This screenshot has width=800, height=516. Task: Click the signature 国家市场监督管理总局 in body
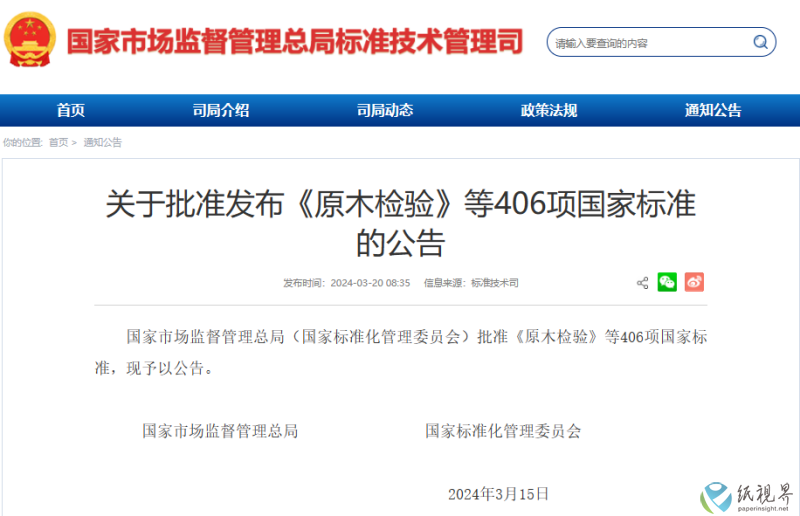pyautogui.click(x=220, y=431)
